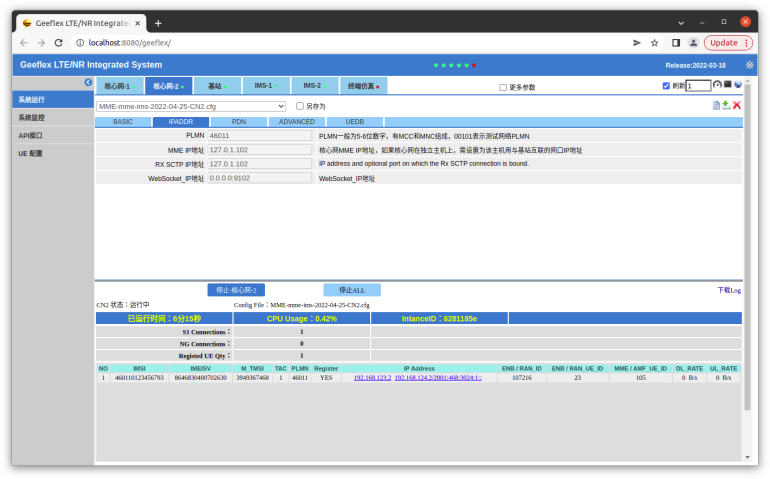The image size is (770, 479).
Task: Open the MME config file dropdown
Action: 191,106
